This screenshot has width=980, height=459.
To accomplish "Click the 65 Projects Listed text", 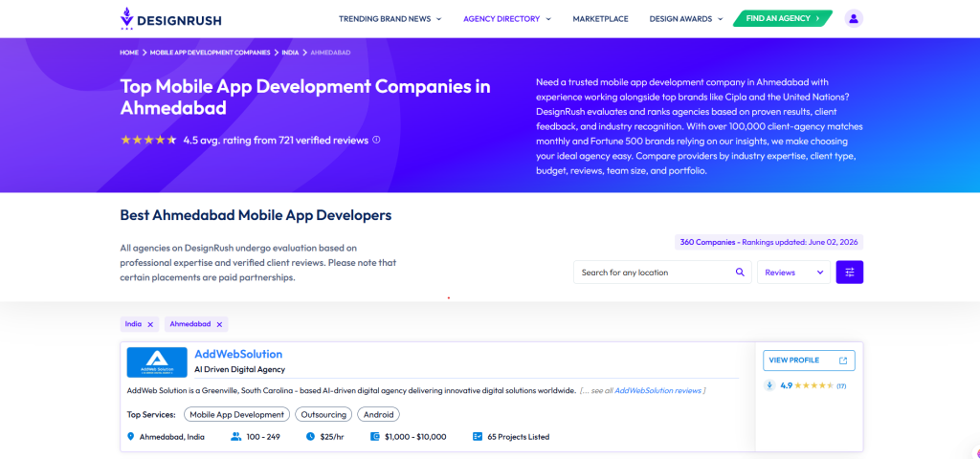I will 518,436.
